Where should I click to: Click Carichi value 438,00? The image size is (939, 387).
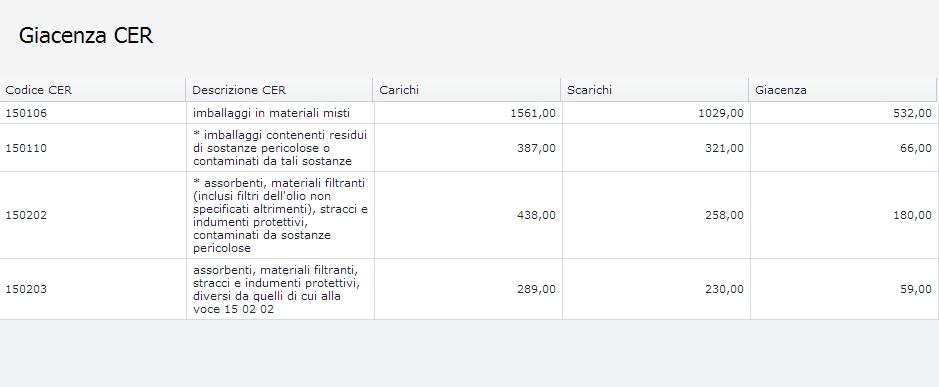pyautogui.click(x=536, y=215)
